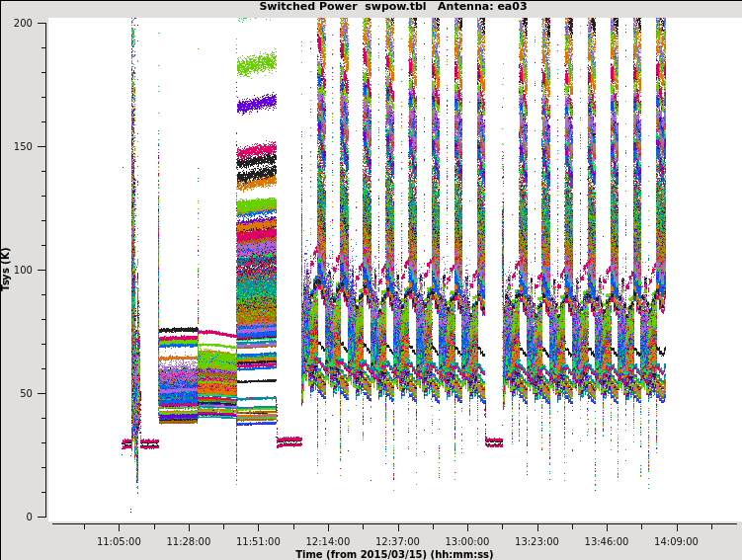Select the 11:51:00 time tick label

[258, 541]
